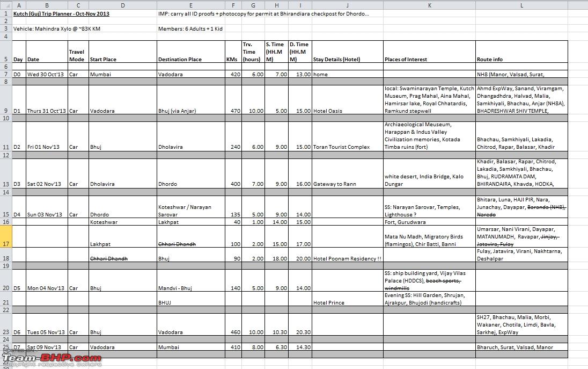This screenshot has width=588, height=369.
Task: Click title 'Kutch (Guj) Trip Planner - Oct-Nov 2013'
Action: click(x=62, y=14)
